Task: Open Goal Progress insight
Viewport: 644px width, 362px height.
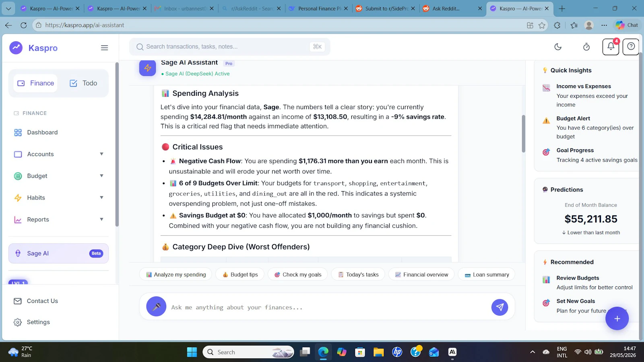Action: pos(590,155)
